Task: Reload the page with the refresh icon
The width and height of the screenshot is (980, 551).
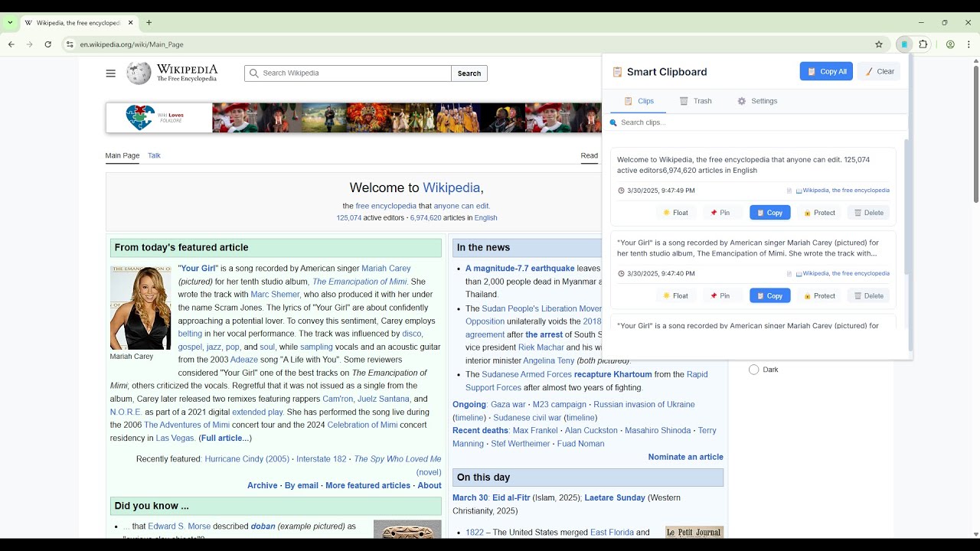Action: pos(47,44)
